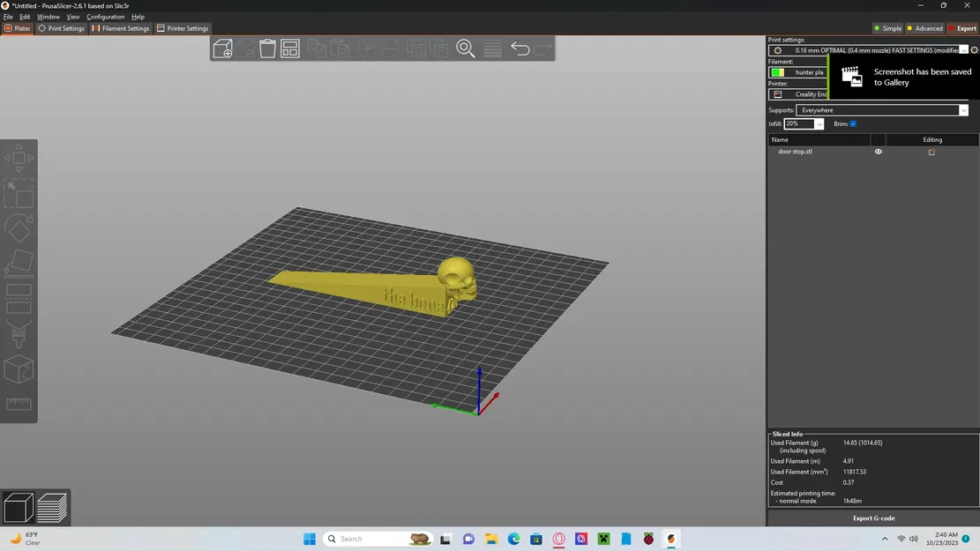The width and height of the screenshot is (980, 551).
Task: Click the Windows Start button
Action: pos(310,539)
